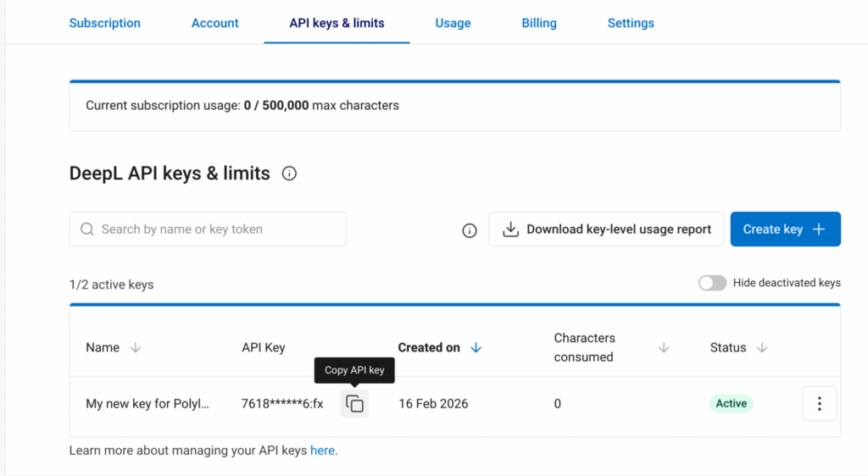
Task: Click the 'here' link about managing keys
Action: (322, 451)
